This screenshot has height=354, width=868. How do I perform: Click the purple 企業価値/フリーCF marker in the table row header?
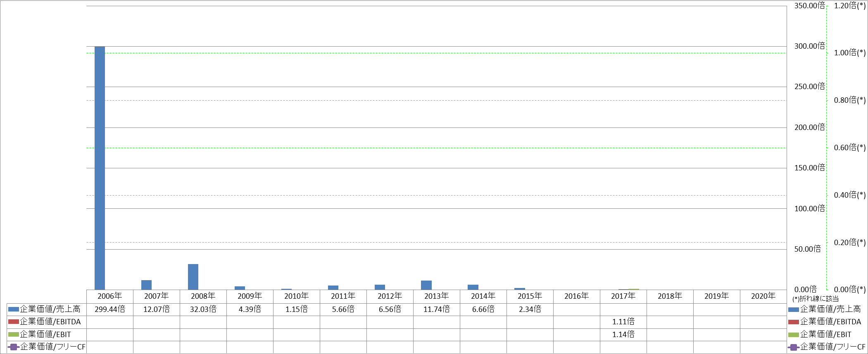pyautogui.click(x=14, y=347)
